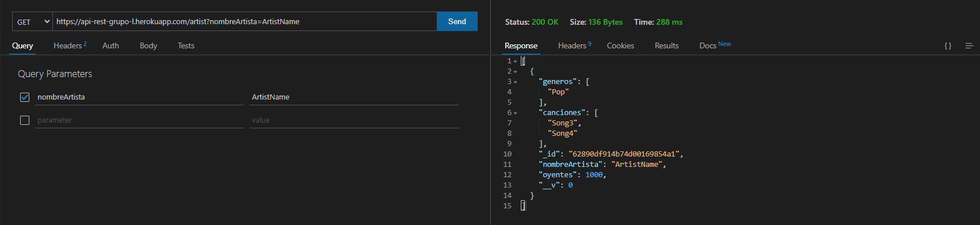Click the "generos" key in response

click(x=558, y=81)
